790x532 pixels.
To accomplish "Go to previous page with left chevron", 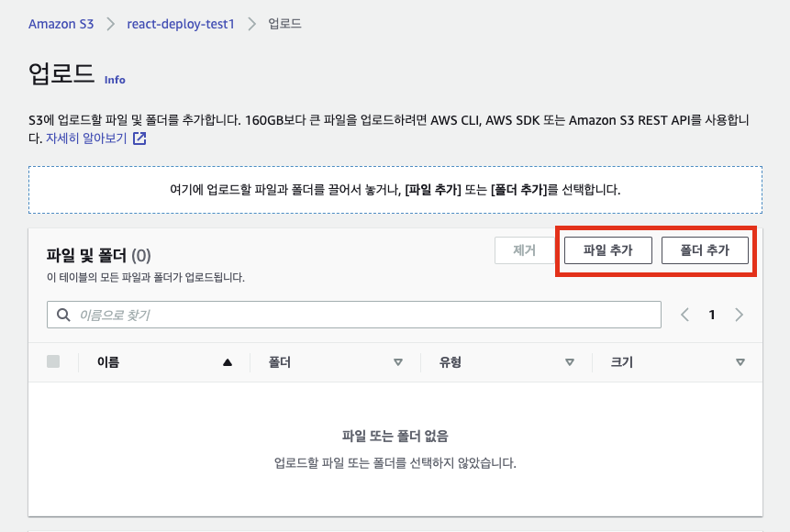I will [x=684, y=315].
